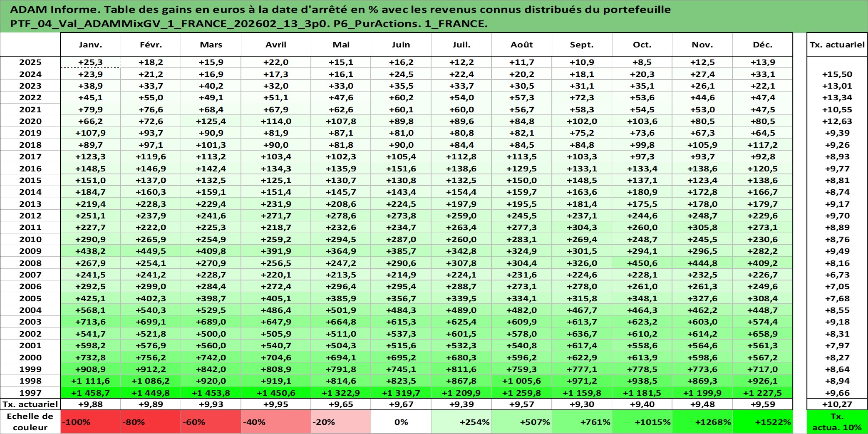Click the Mai column header
868x434 pixels.
tap(341, 45)
